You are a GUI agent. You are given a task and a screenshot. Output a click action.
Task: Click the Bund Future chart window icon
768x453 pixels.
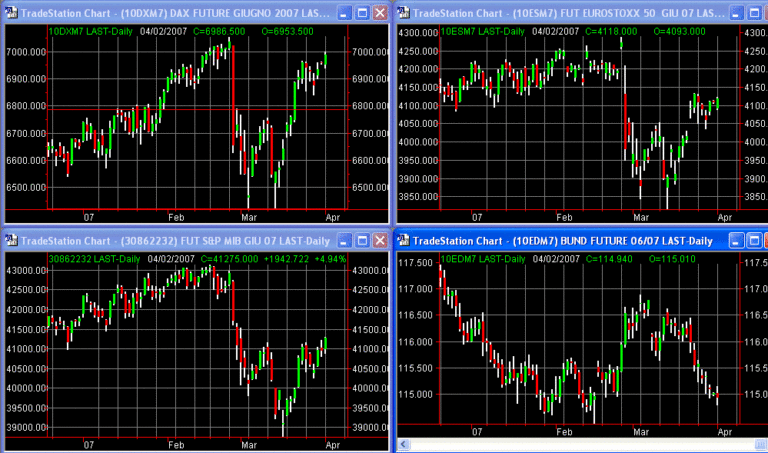pos(404,241)
